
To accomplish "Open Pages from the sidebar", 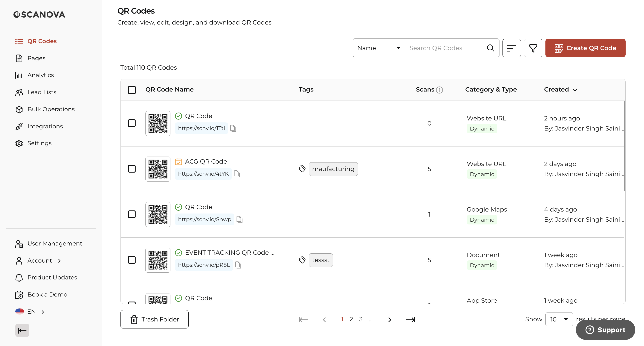I will tap(36, 58).
